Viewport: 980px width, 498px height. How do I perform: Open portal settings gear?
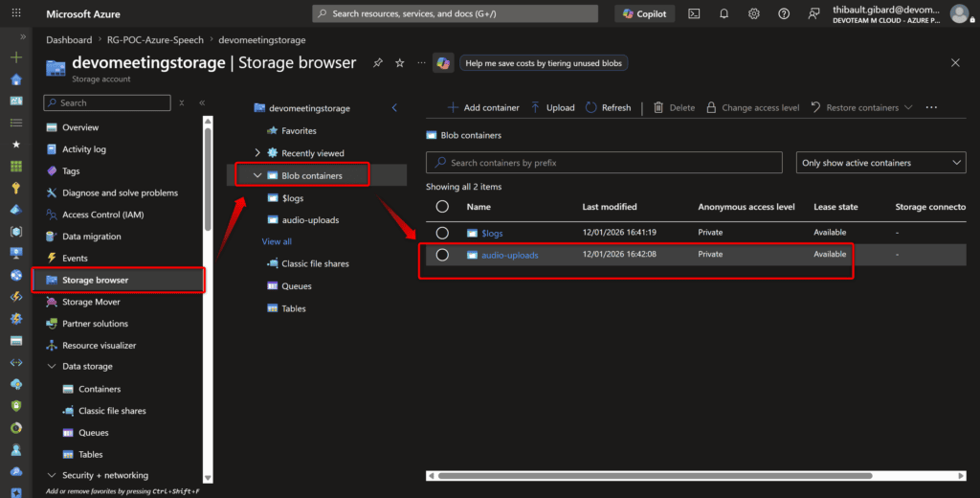pos(754,13)
